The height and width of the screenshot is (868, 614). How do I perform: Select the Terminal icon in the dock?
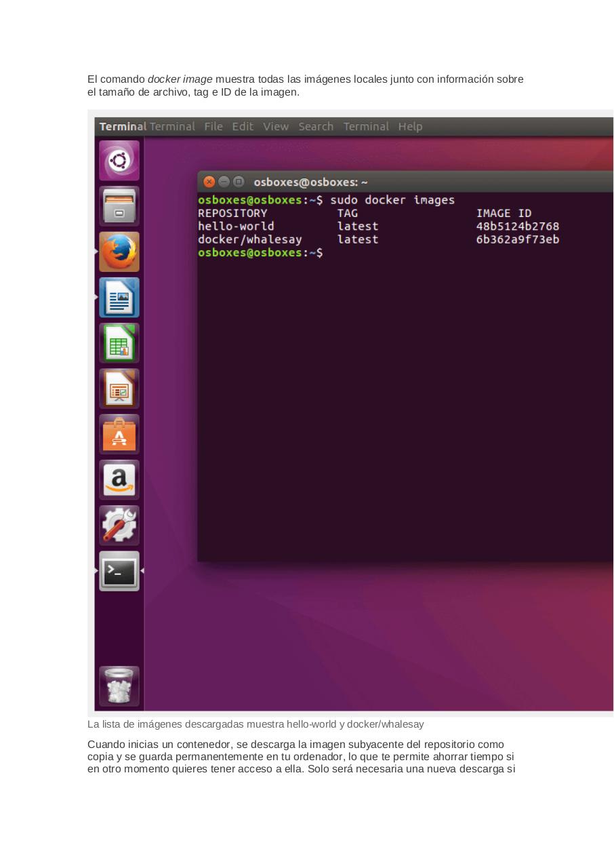(119, 570)
